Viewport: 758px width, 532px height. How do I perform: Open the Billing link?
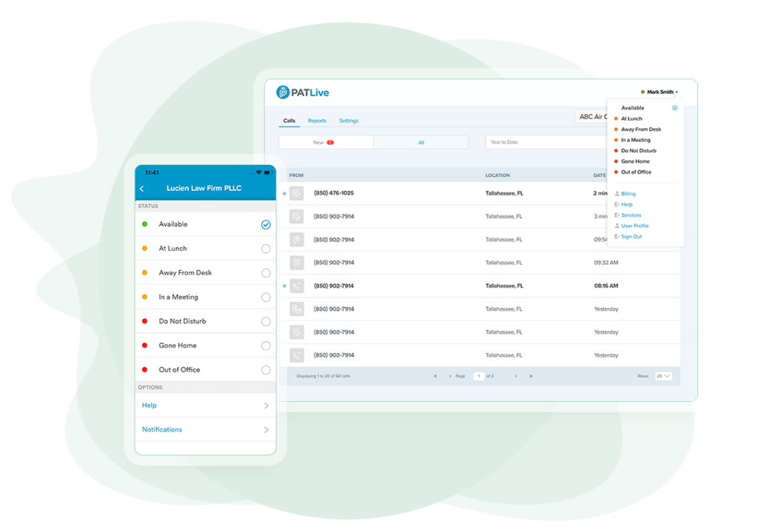coord(628,194)
